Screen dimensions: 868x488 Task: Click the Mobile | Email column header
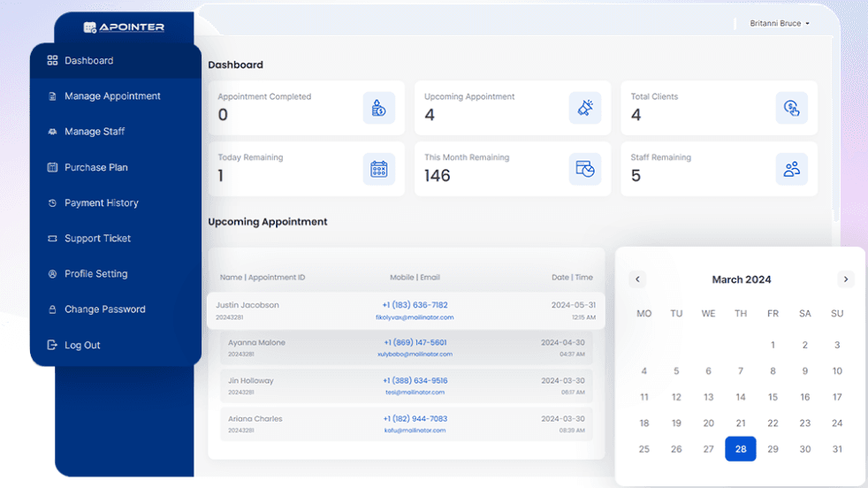(415, 278)
